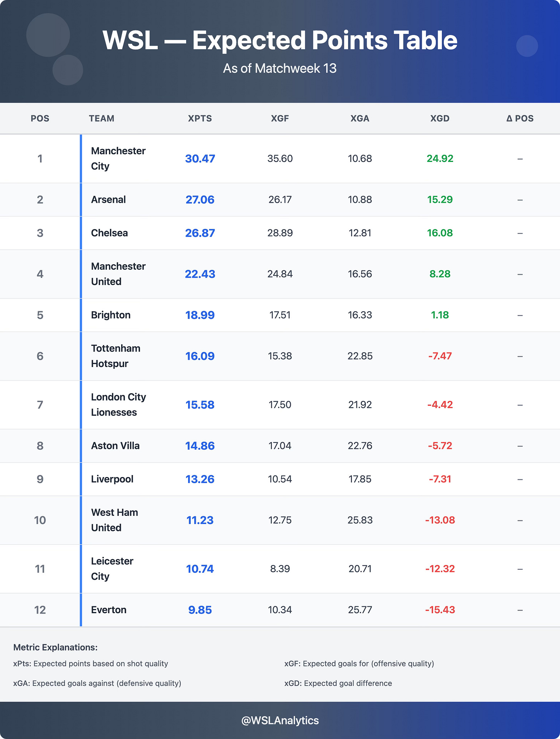Click the xGD value 16.08
The width and height of the screenshot is (560, 739).
tap(440, 233)
